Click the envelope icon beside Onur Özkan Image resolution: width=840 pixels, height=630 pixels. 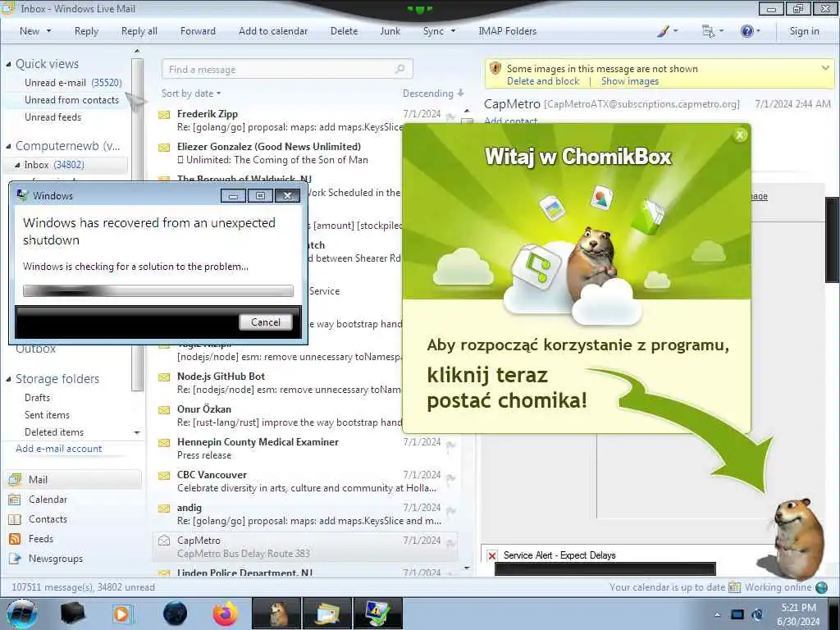click(x=164, y=410)
